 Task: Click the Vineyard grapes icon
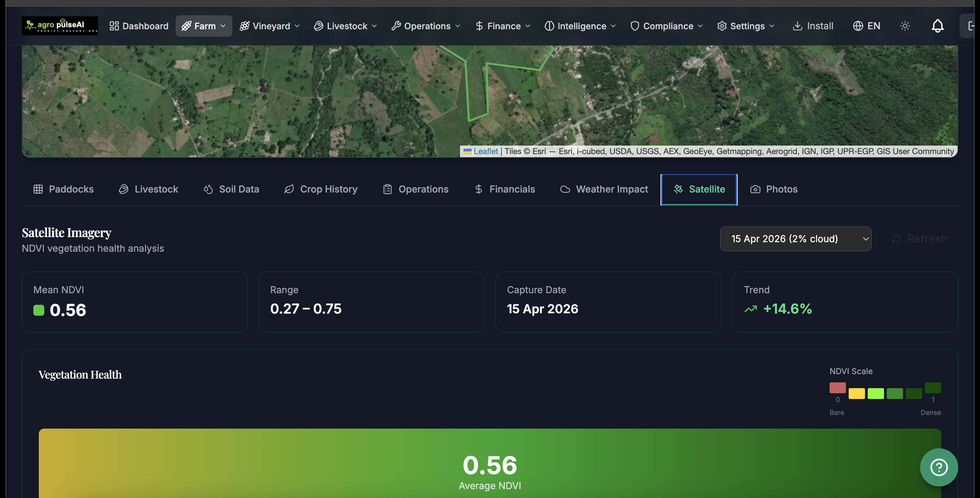click(244, 26)
